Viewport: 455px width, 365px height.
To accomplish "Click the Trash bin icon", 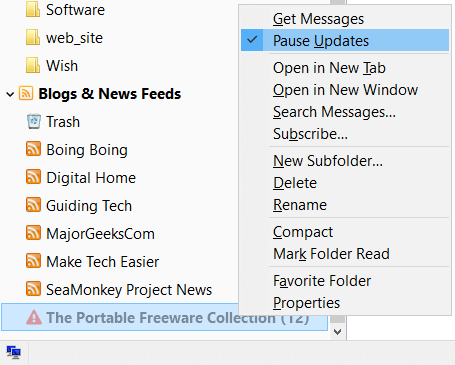I will coord(34,121).
